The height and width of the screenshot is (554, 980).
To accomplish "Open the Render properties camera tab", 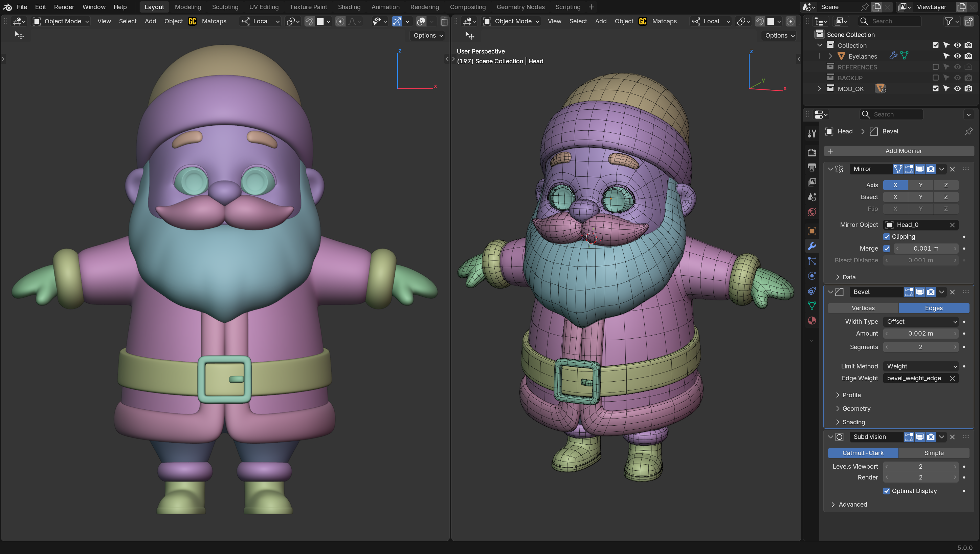I will click(811, 152).
